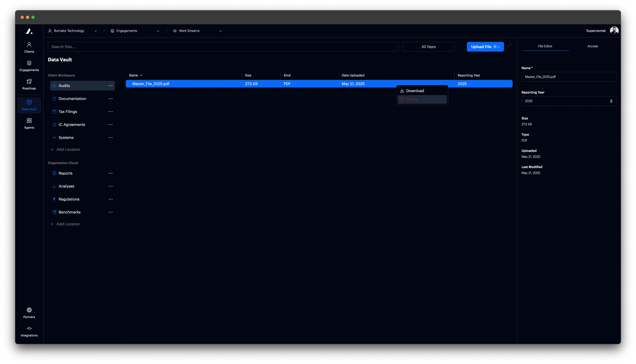This screenshot has width=636, height=364.
Task: Adjust the Reporting Year stepper
Action: click(611, 101)
